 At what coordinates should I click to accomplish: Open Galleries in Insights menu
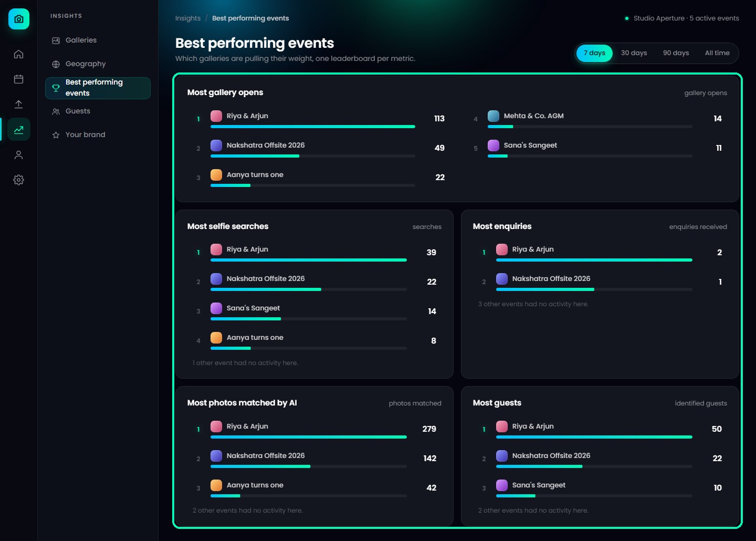[x=98, y=40]
